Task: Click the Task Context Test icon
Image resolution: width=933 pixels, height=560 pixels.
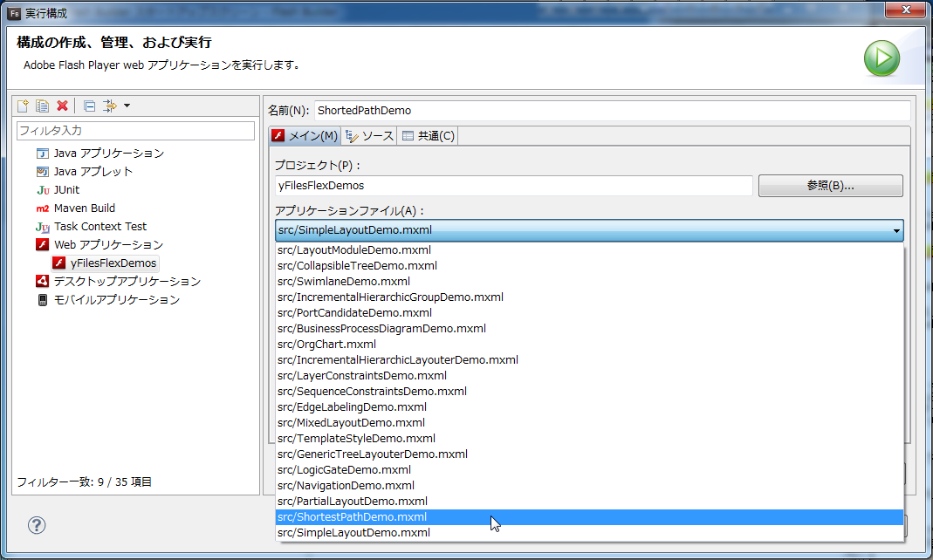Action: click(42, 227)
